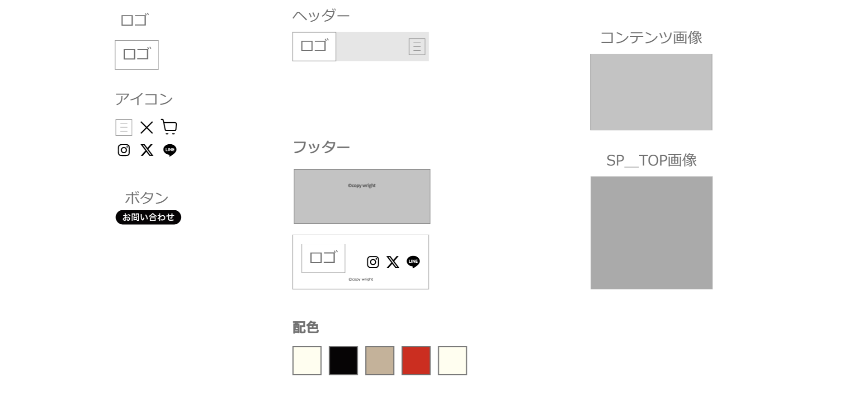Open the hamburger menu in the header
Screen dimensions: 868x393
coord(416,47)
